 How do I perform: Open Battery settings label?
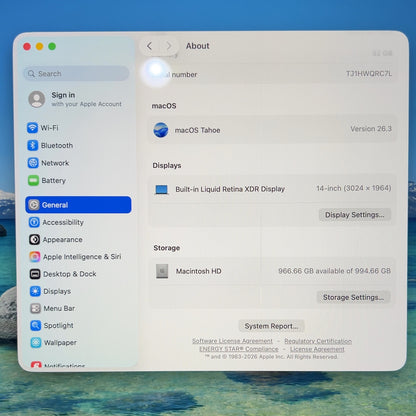[x=54, y=180]
